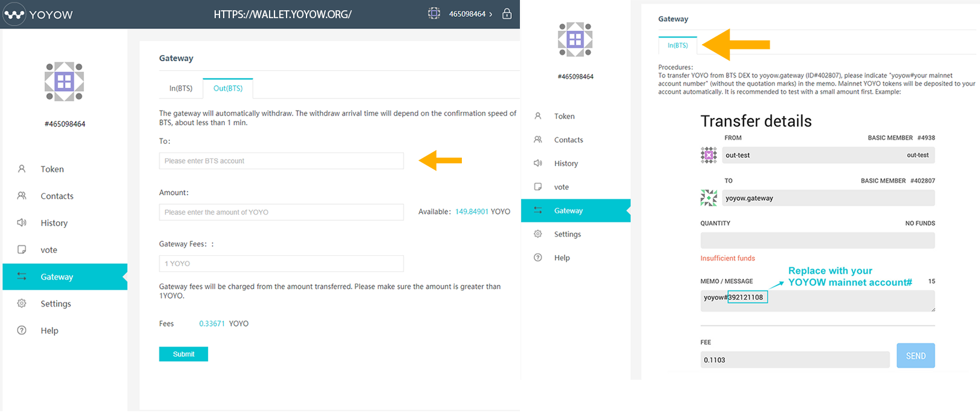Click the History speaker icon in the left screenshot sidebar
The height and width of the screenshot is (413, 980).
22,223
